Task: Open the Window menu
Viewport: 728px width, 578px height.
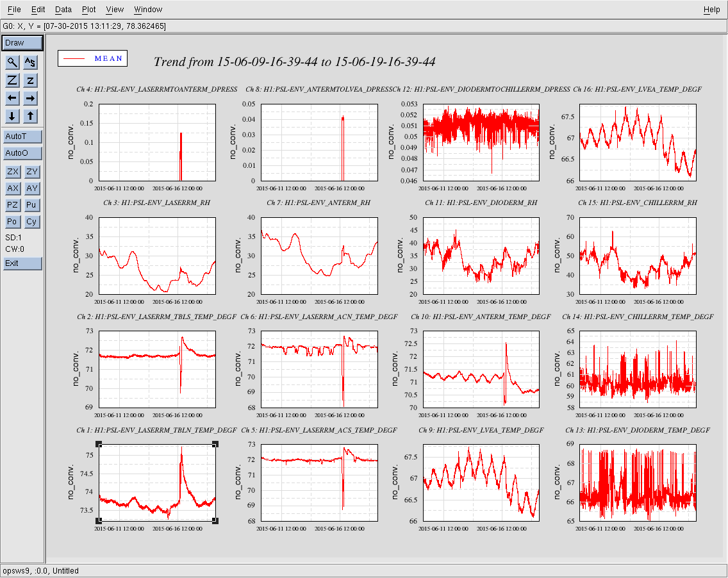Action: 148,10
